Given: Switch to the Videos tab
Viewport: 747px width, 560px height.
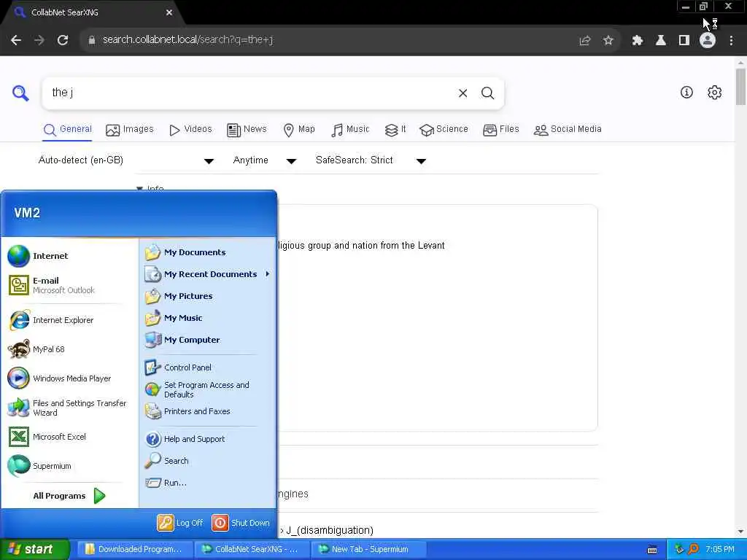Looking at the screenshot, I should (190, 130).
